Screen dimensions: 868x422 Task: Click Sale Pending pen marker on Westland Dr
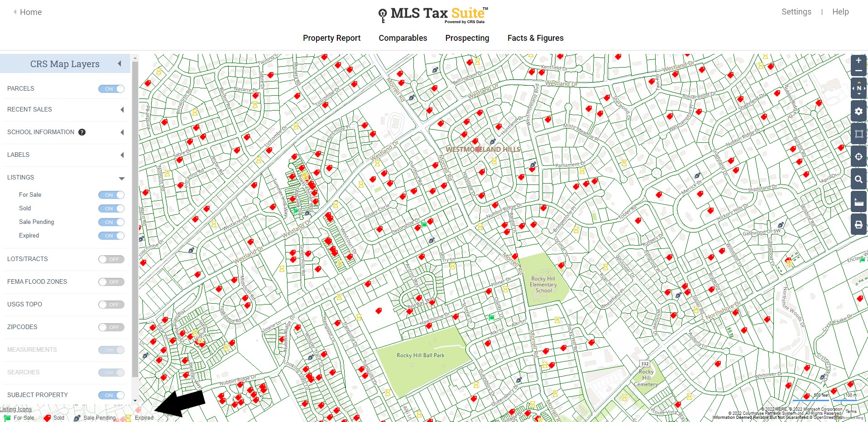(307, 213)
